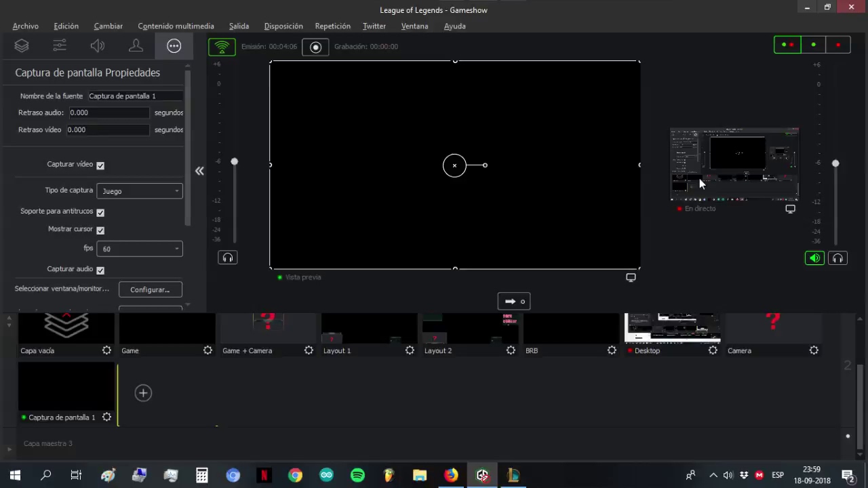
Task: Click the Retraso vídeo input field
Action: click(x=108, y=129)
